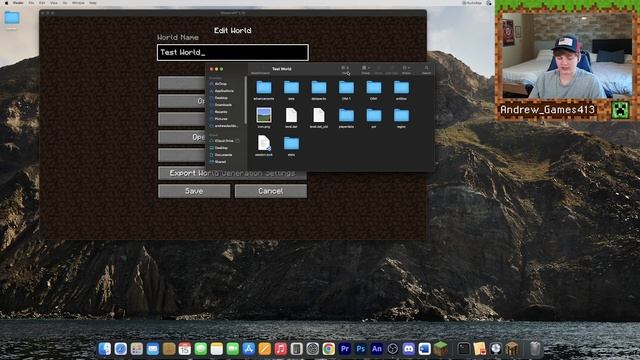Open Edit menu in menu bar
The height and width of the screenshot is (360, 640).
point(42,3)
